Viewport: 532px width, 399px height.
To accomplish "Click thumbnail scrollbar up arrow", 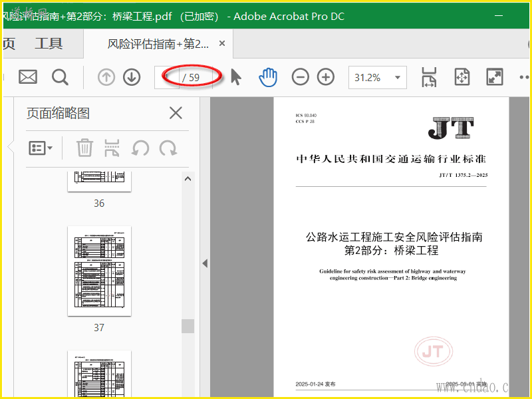I will [x=188, y=179].
